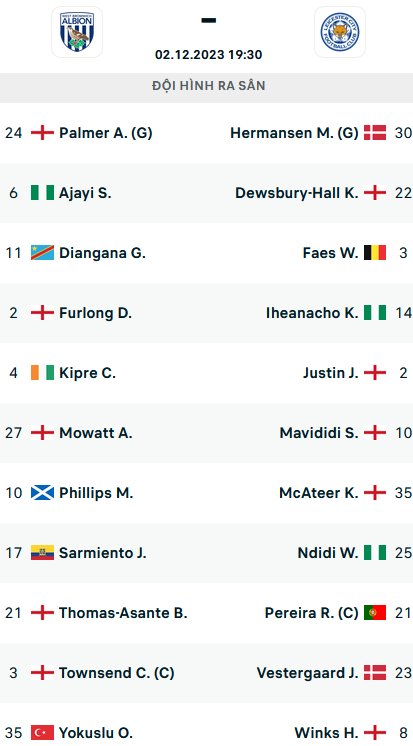This screenshot has height=746, width=413.
Task: Select player Thomas-Asante B.
Action: [x=123, y=612]
